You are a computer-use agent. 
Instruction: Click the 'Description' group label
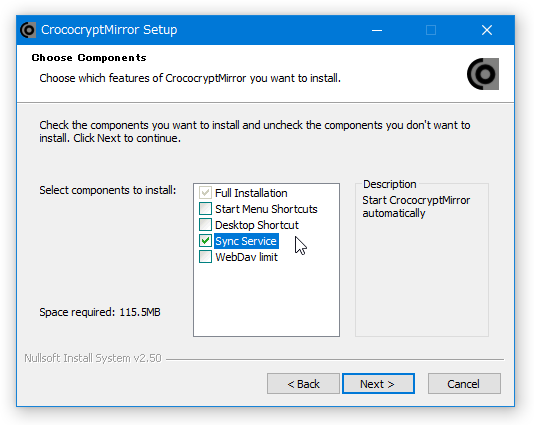pos(389,184)
